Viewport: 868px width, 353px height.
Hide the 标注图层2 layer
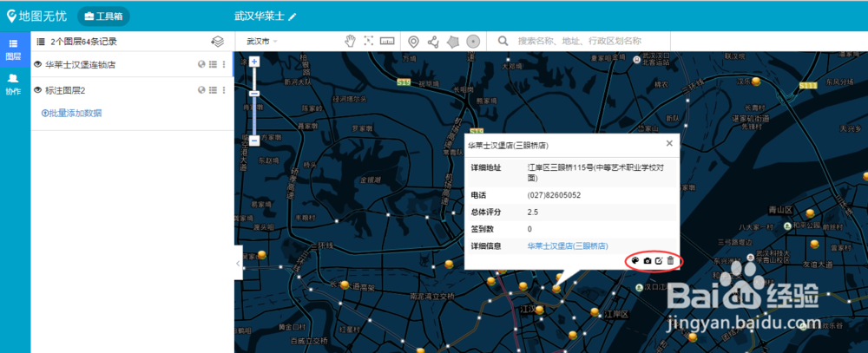coord(38,90)
